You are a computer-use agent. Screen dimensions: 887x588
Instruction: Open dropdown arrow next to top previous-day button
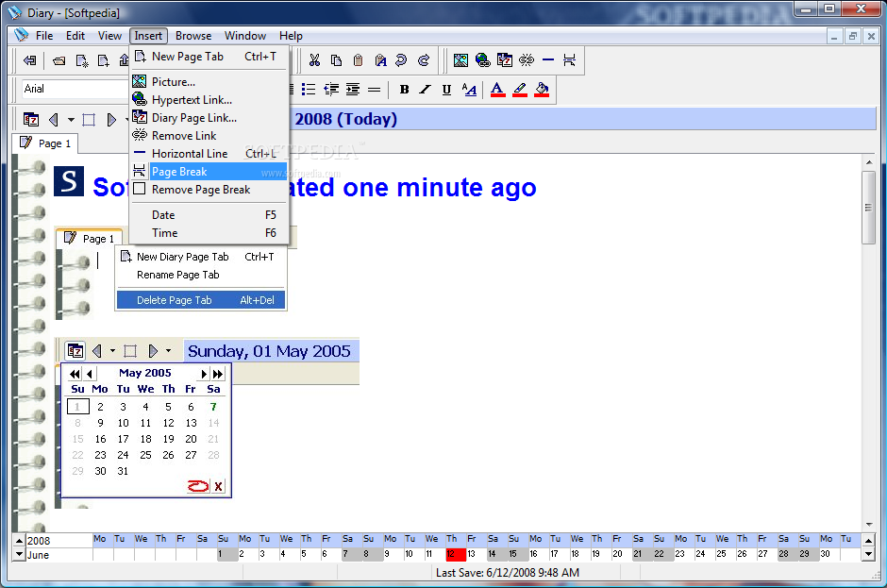click(x=71, y=120)
